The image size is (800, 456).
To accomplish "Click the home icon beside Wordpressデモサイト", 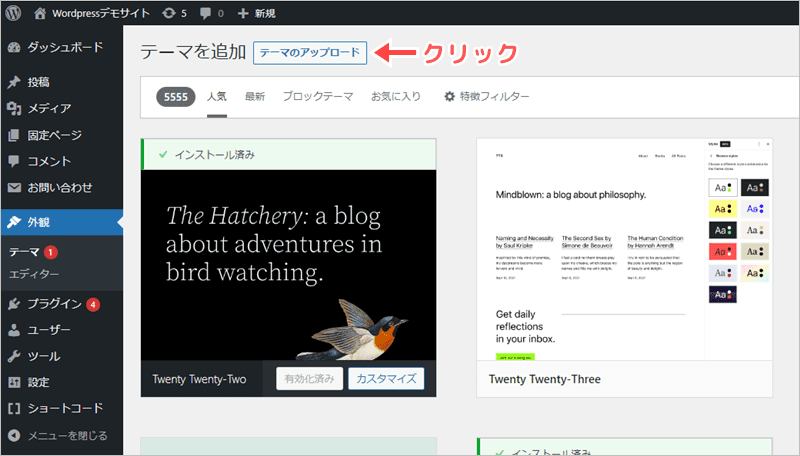I will [x=40, y=14].
